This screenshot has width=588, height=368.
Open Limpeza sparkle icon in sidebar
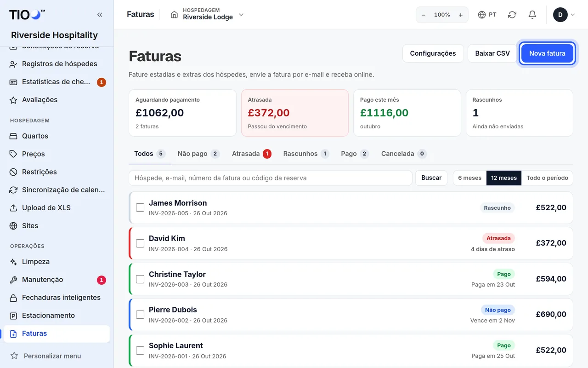point(13,262)
